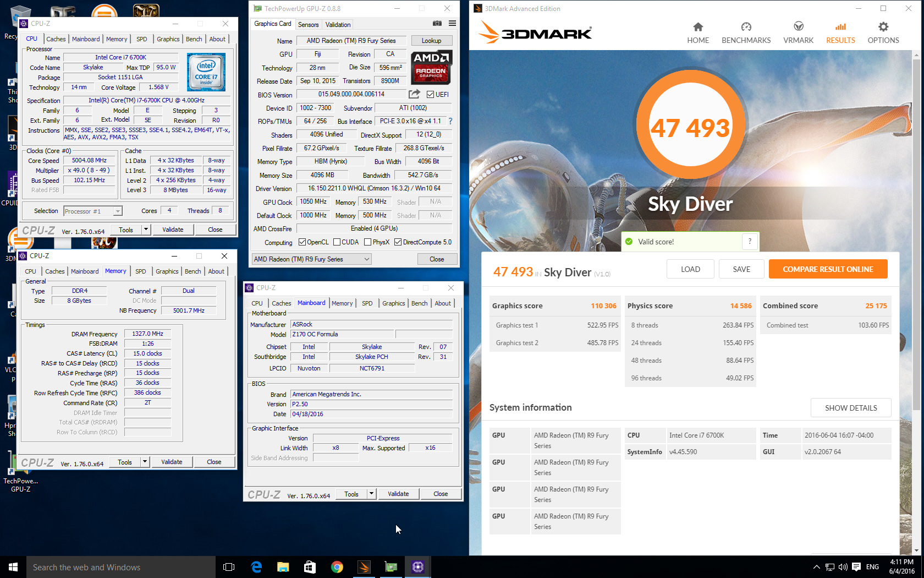Expand Tools dropdown arrow in Memory tab window
Viewport: 924px width, 578px height.
pyautogui.click(x=145, y=462)
